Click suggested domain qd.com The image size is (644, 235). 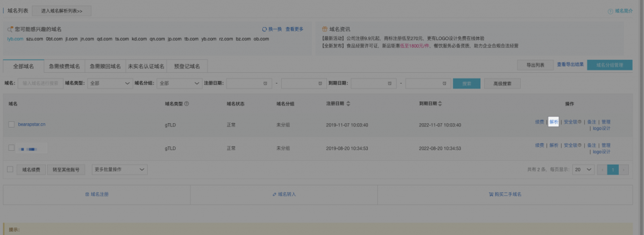[x=105, y=39]
